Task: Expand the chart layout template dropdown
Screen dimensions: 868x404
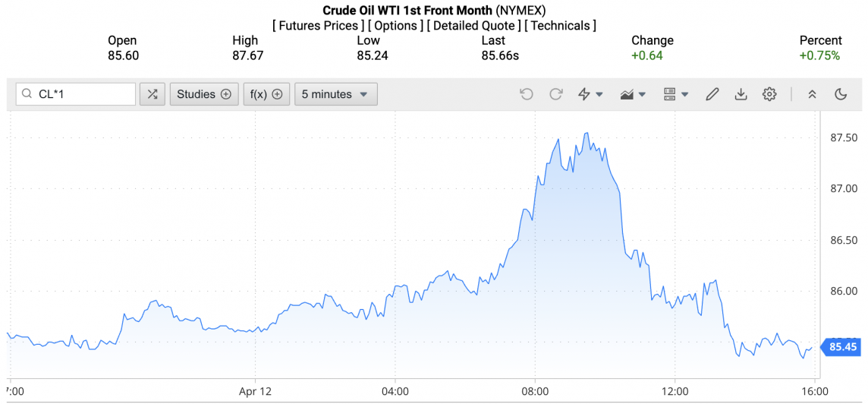Action: pyautogui.click(x=675, y=94)
